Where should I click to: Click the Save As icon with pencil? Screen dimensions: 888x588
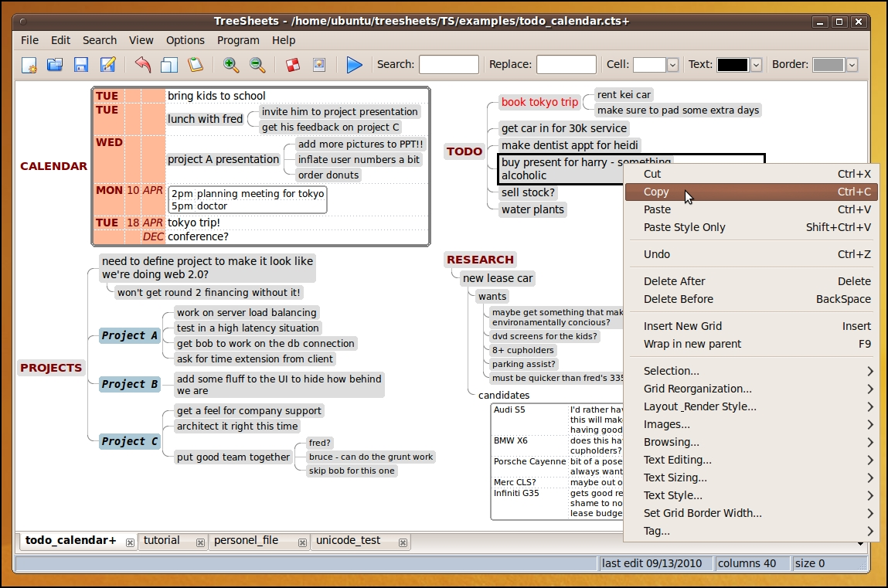click(x=107, y=65)
